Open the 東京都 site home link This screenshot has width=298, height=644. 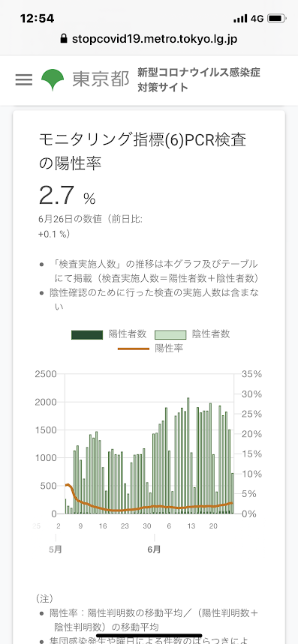pyautogui.click(x=101, y=79)
